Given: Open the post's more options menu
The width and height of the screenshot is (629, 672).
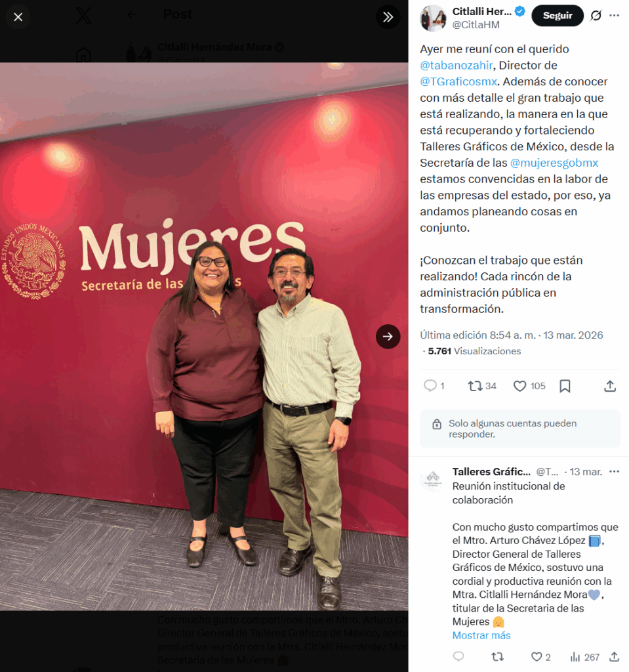Looking at the screenshot, I should [x=614, y=16].
